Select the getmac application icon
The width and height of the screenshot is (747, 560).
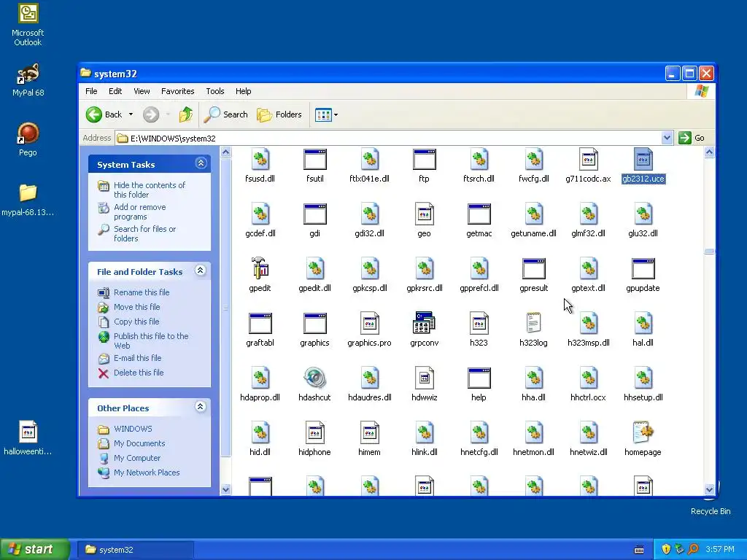tap(479, 214)
